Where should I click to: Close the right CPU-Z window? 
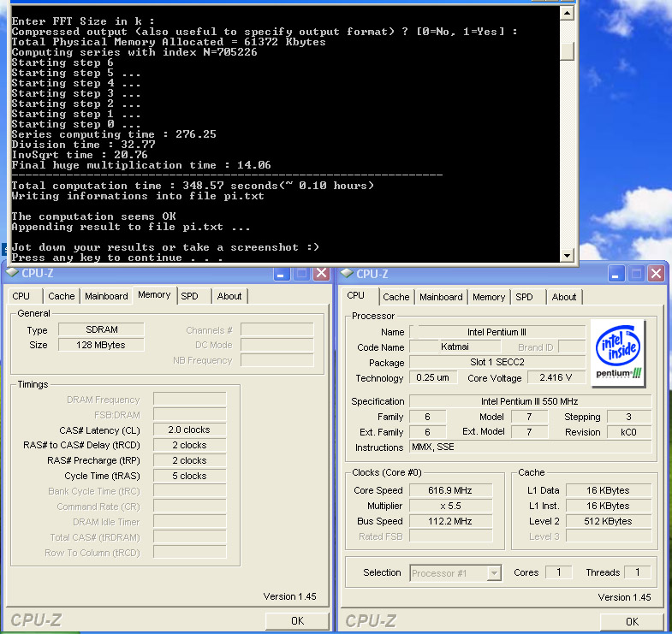pyautogui.click(x=656, y=274)
